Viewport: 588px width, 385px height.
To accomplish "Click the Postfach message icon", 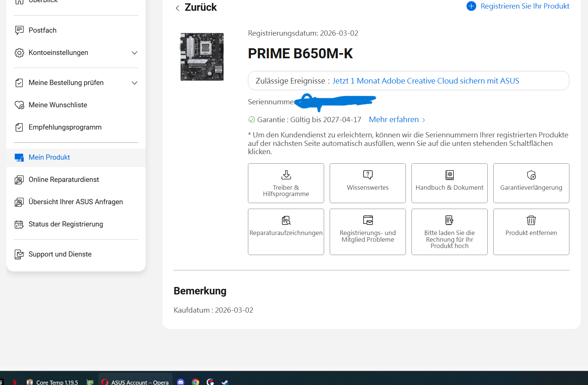I will (x=19, y=30).
